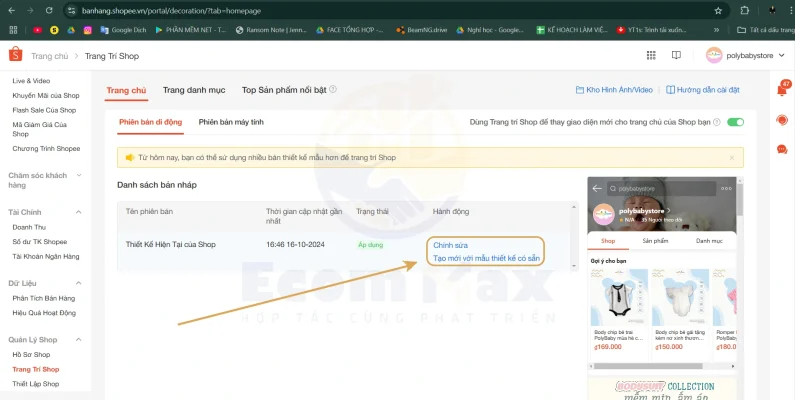The image size is (795, 400).
Task: Open the yellow S bookmark icon
Action: tap(54, 30)
